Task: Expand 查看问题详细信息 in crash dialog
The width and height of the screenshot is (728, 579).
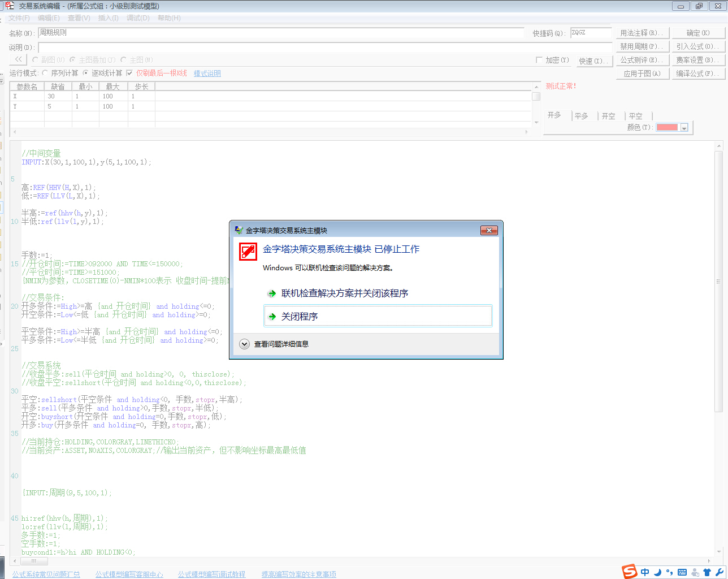Action: coord(244,344)
